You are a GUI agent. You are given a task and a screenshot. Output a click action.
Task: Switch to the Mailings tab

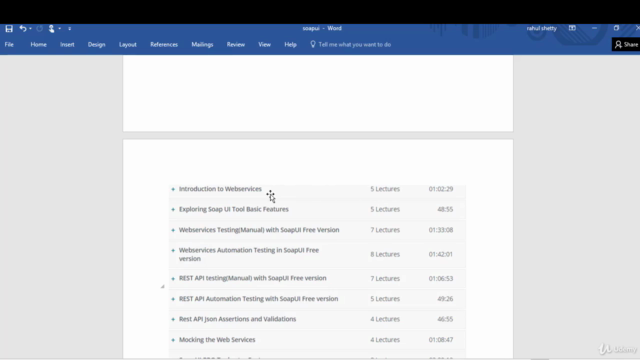(x=202, y=44)
